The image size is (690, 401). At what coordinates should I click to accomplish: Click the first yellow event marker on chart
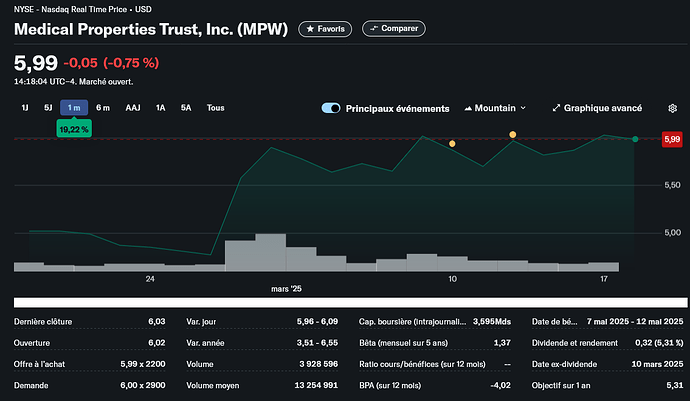pyautogui.click(x=452, y=144)
